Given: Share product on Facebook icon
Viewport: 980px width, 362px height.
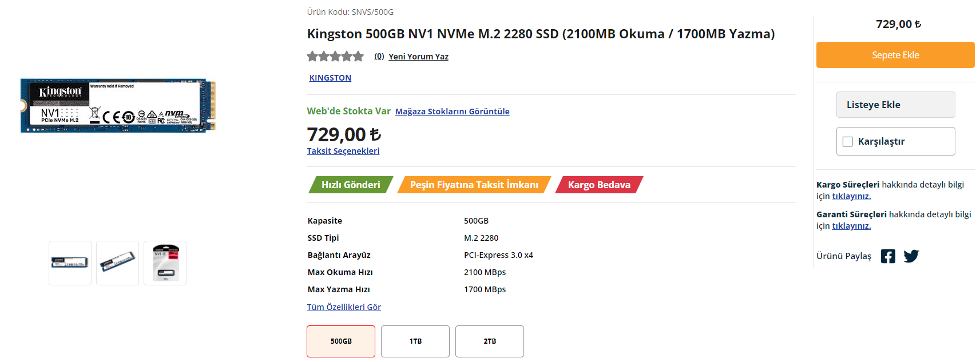Looking at the screenshot, I should (888, 256).
